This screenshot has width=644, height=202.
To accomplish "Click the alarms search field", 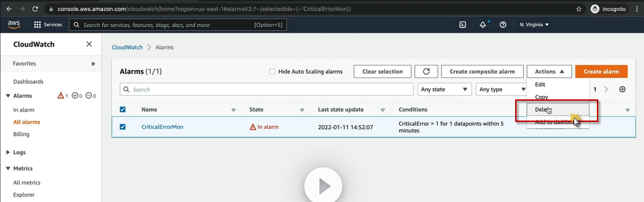I will [x=270, y=89].
